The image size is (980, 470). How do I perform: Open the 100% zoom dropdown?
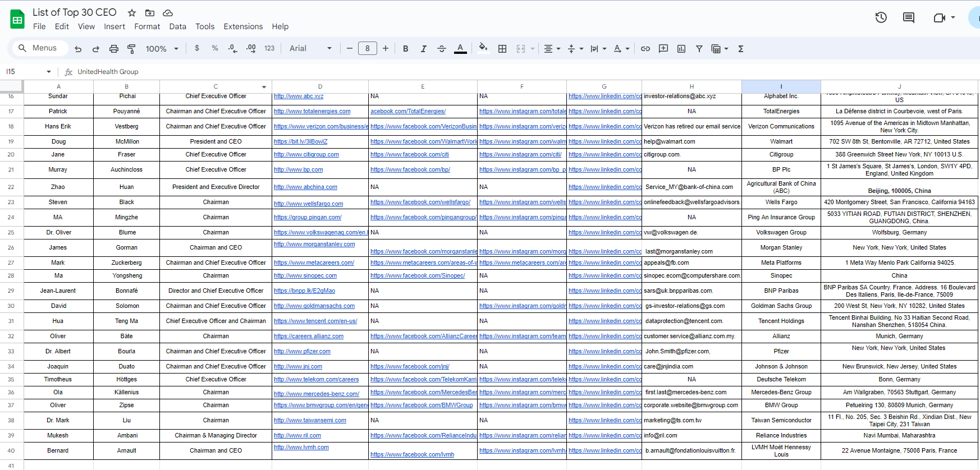coord(162,49)
